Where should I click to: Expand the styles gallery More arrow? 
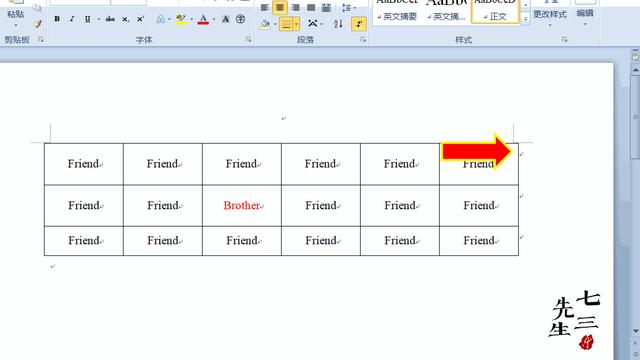coord(525,19)
